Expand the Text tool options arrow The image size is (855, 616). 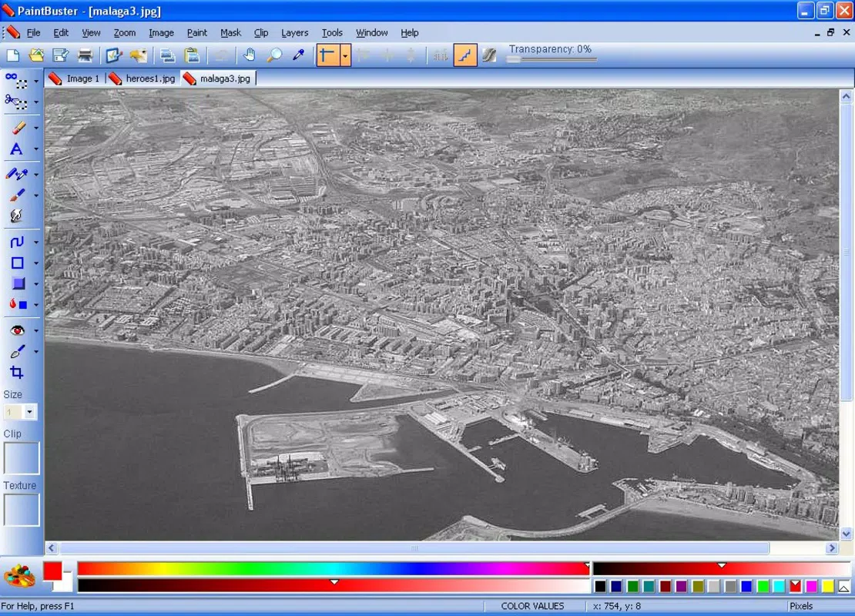(x=36, y=149)
